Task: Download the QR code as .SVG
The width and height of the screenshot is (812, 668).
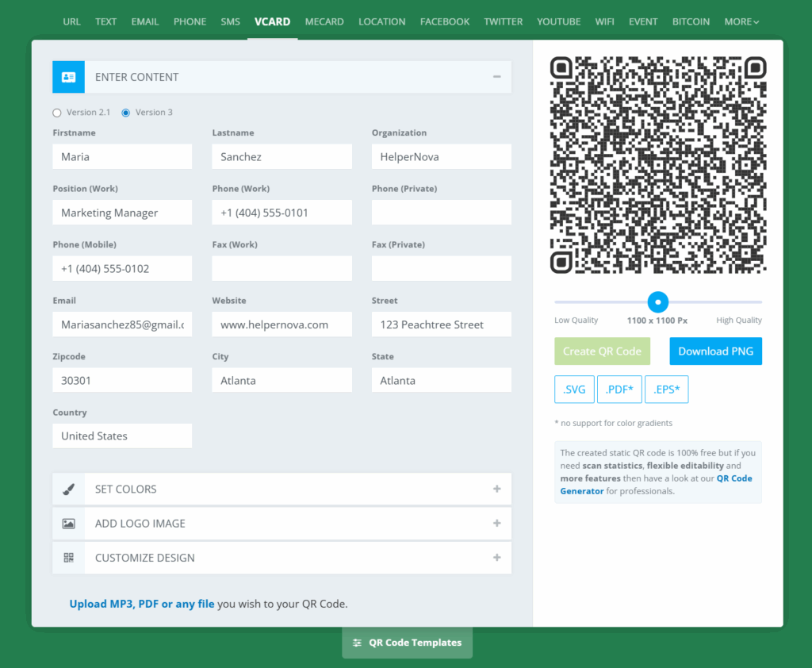Action: click(x=574, y=390)
